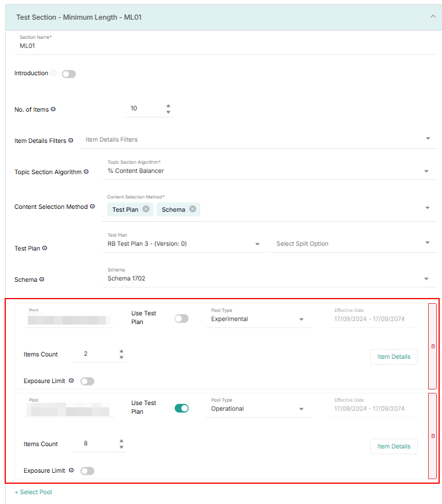The height and width of the screenshot is (504, 442).
Task: Click the Content Selection Method info icon
Action: (93, 207)
